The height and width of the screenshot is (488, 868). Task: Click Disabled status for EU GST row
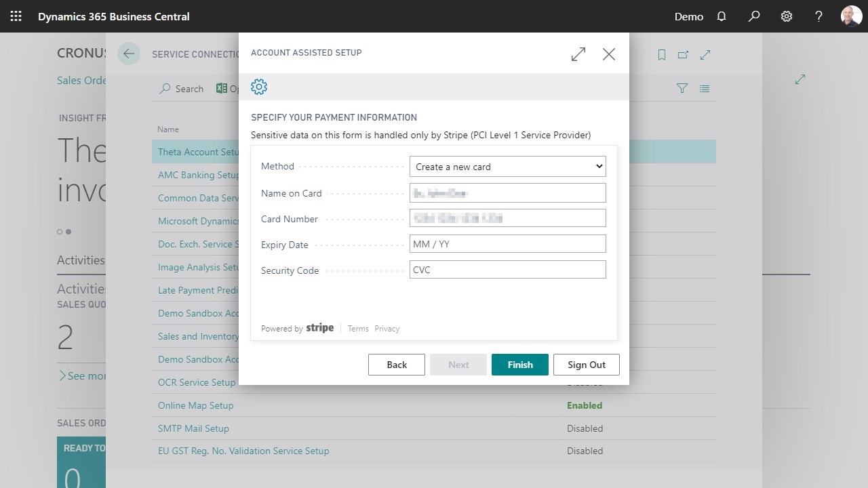585,451
